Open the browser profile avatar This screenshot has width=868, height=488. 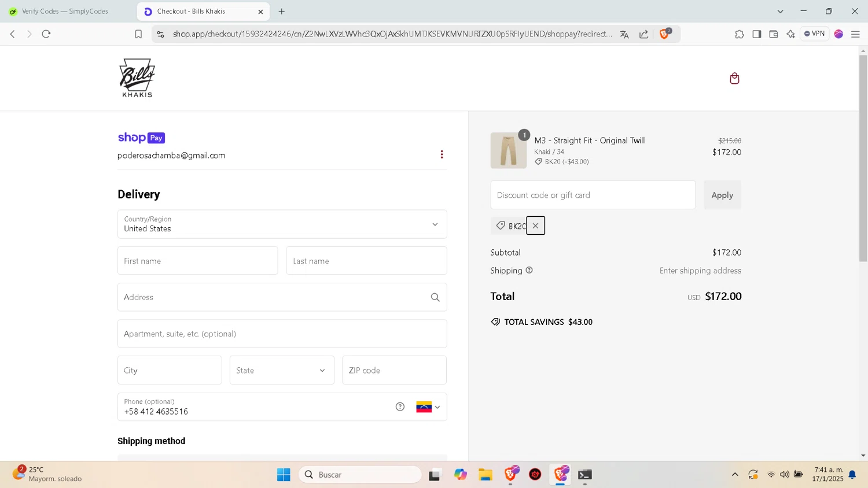(838, 34)
